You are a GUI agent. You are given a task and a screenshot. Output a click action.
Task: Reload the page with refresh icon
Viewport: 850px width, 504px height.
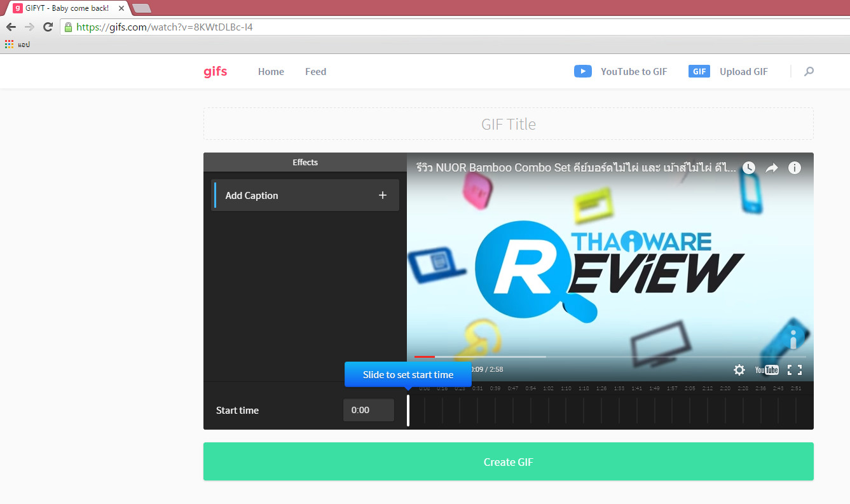click(48, 27)
